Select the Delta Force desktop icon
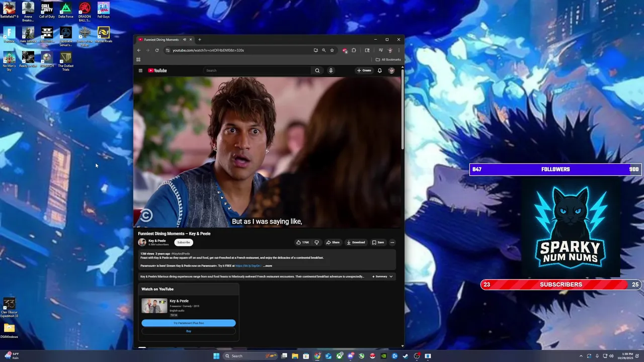The height and width of the screenshot is (362, 644). pyautogui.click(x=65, y=11)
